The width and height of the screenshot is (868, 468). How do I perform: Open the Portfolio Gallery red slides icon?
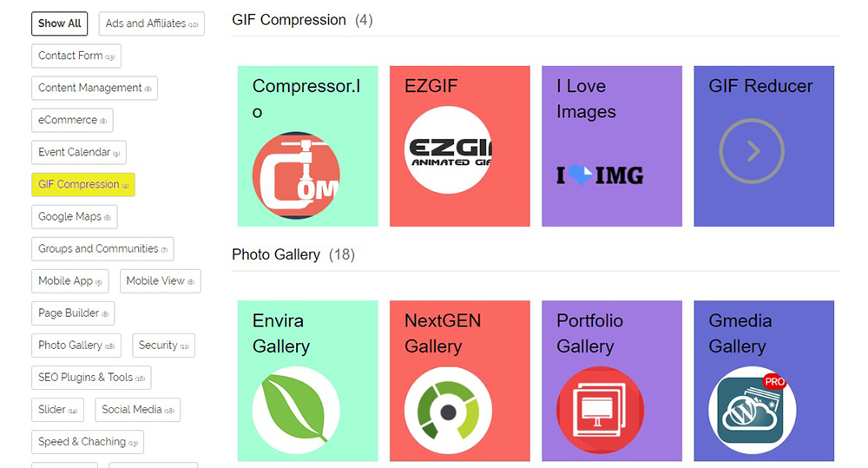[600, 411]
